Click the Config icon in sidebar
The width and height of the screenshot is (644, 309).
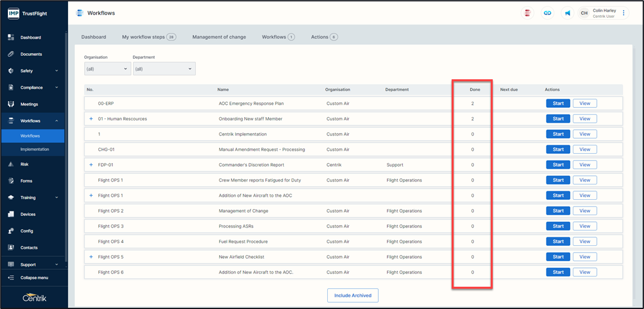[x=10, y=231]
